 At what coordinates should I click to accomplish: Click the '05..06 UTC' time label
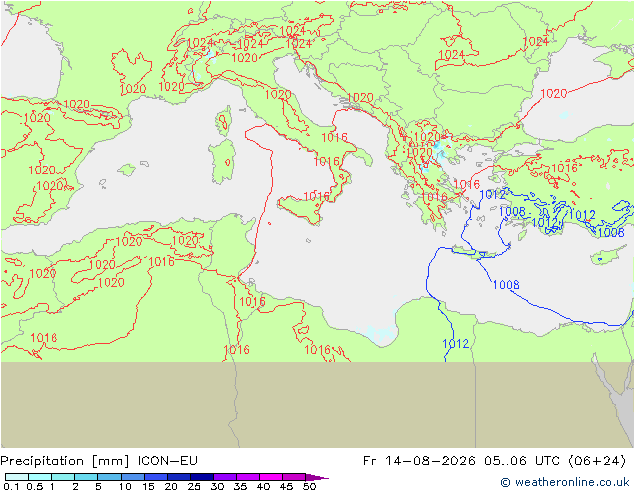522,461
